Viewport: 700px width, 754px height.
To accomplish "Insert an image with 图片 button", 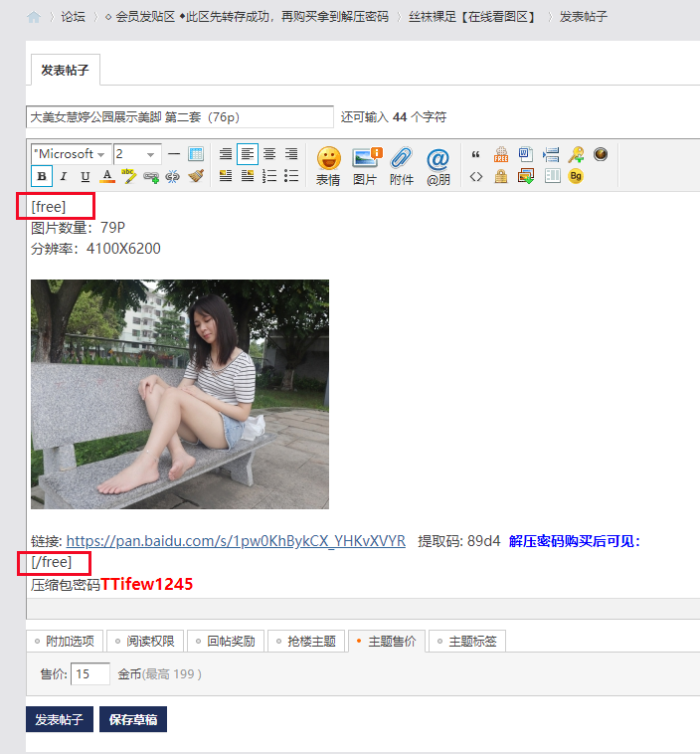I will pos(365,165).
